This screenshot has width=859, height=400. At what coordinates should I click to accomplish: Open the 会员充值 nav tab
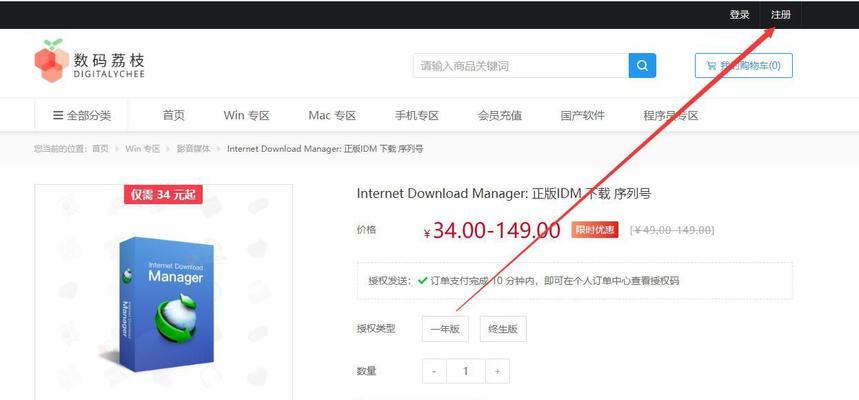500,116
